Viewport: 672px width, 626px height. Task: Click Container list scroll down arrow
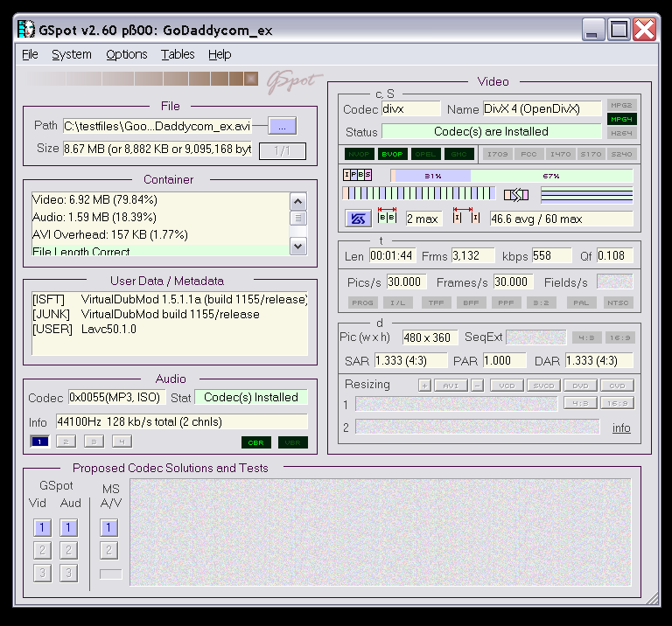pos(298,247)
